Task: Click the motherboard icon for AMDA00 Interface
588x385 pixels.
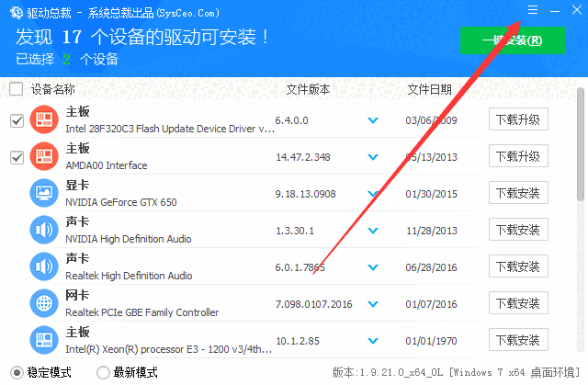Action: pos(44,156)
